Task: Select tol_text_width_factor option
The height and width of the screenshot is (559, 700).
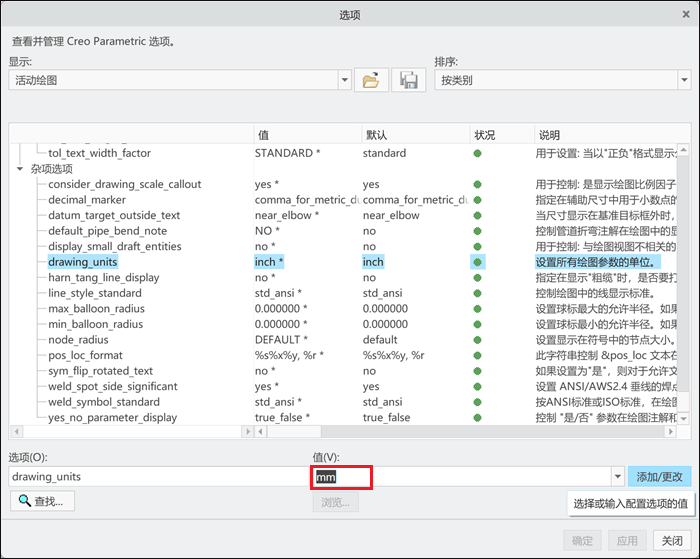Action: click(x=100, y=153)
